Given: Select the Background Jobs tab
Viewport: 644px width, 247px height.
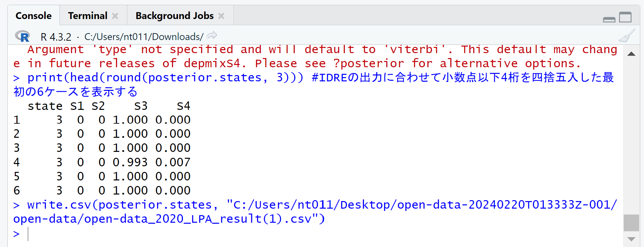Looking at the screenshot, I should click(x=174, y=16).
